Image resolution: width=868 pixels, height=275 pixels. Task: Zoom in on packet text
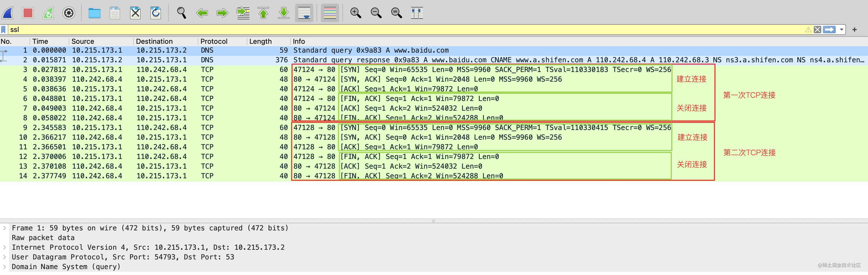coord(356,13)
